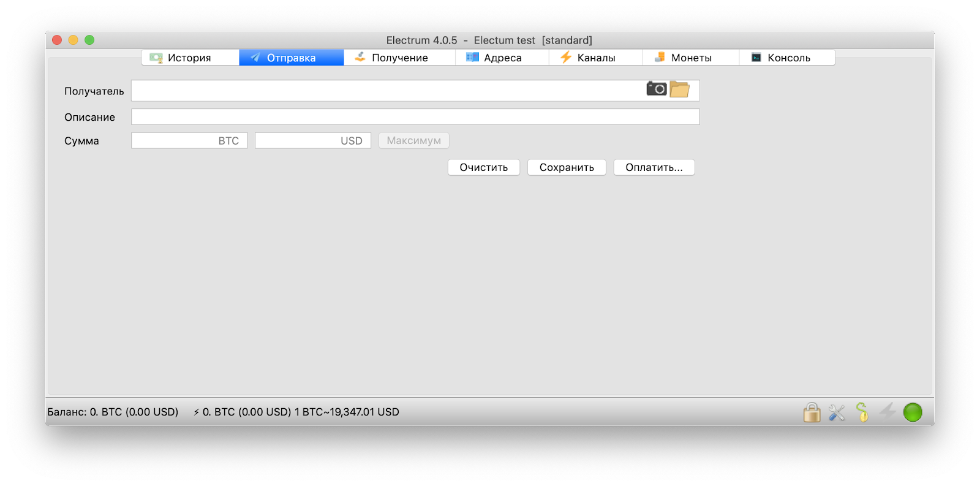Click inside the Получатель address field
The image size is (980, 486).
tap(386, 91)
